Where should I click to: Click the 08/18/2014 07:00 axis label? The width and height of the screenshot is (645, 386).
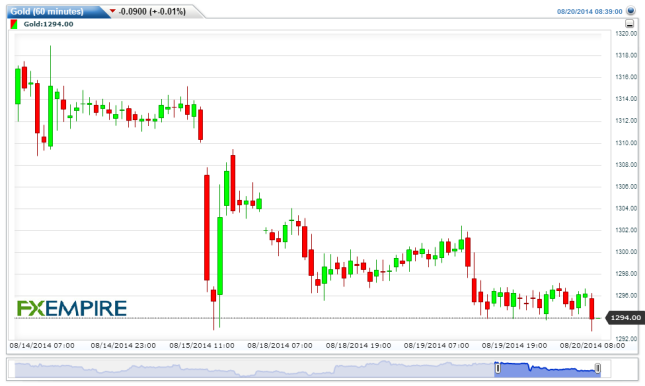tap(280, 346)
